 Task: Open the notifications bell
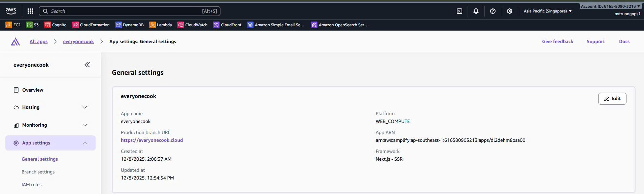coord(476,11)
